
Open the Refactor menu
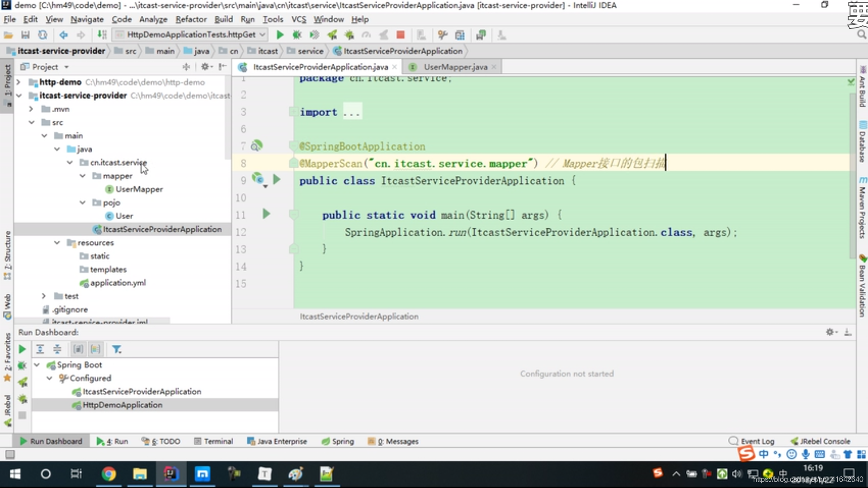point(191,19)
